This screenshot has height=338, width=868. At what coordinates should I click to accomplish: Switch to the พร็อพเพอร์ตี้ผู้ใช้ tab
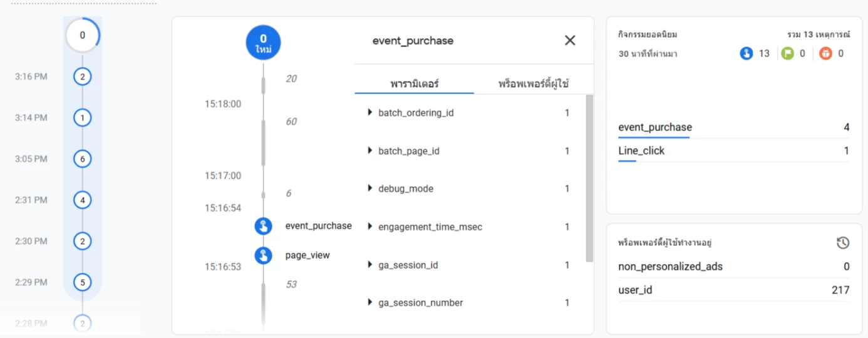534,83
